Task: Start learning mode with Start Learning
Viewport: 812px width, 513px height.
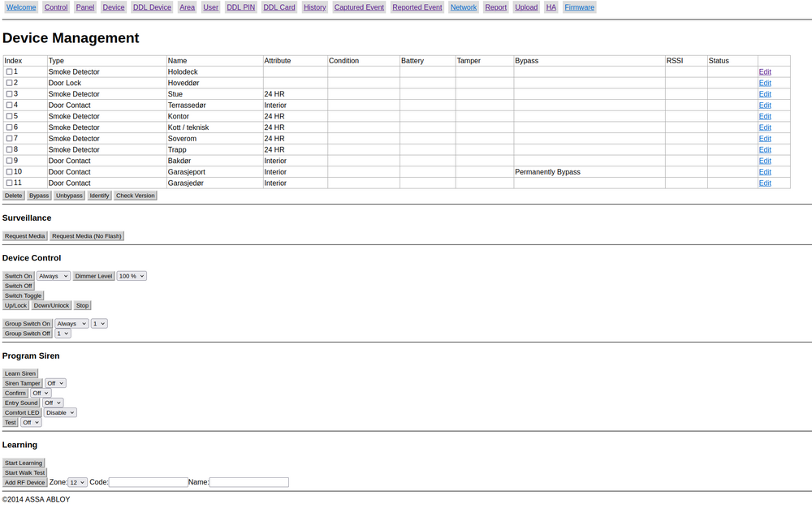Action: [24, 463]
